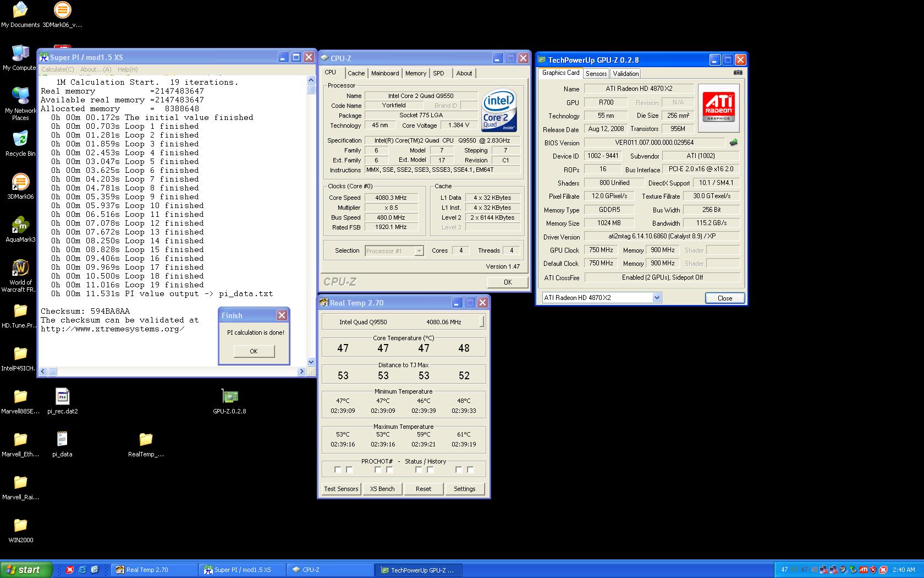Click the ATI tray icon in system tray

point(864,570)
